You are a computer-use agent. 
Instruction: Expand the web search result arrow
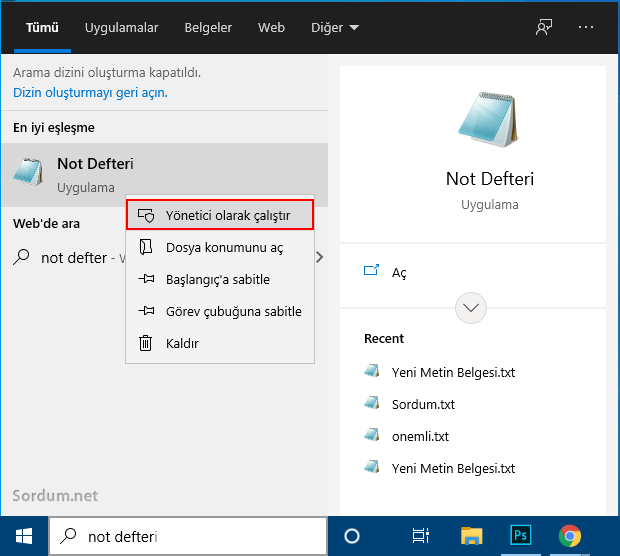tap(319, 257)
